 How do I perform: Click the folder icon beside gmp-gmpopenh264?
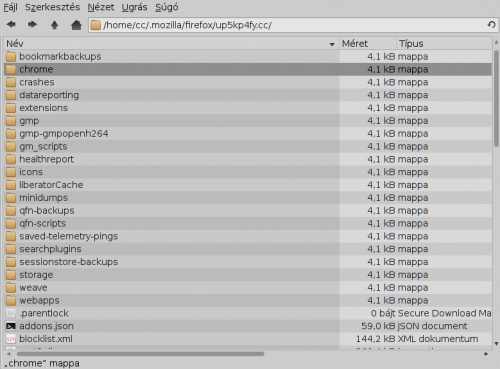click(x=11, y=133)
